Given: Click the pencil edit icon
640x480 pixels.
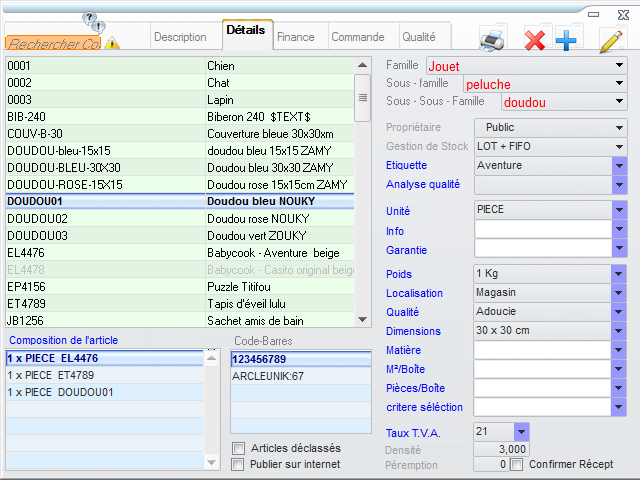Looking at the screenshot, I should coord(611,40).
